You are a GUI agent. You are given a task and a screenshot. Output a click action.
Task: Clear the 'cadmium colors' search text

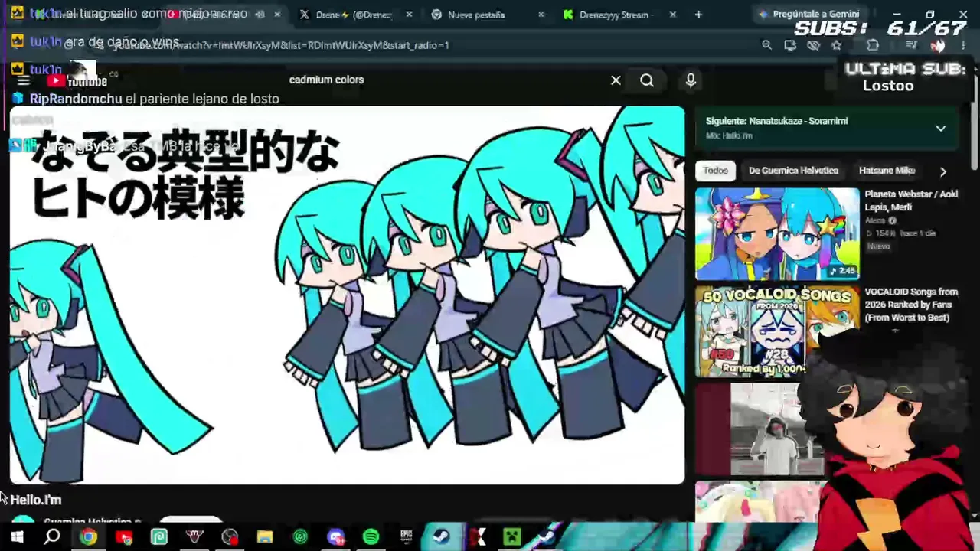click(x=616, y=80)
